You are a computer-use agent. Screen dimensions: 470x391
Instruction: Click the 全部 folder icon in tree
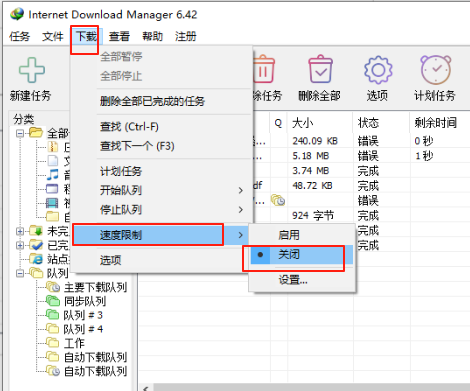[x=36, y=133]
